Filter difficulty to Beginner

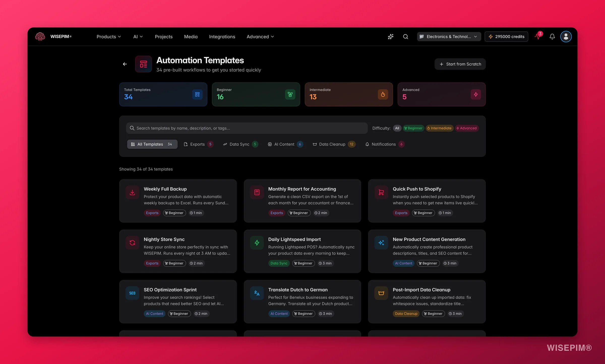(x=413, y=128)
